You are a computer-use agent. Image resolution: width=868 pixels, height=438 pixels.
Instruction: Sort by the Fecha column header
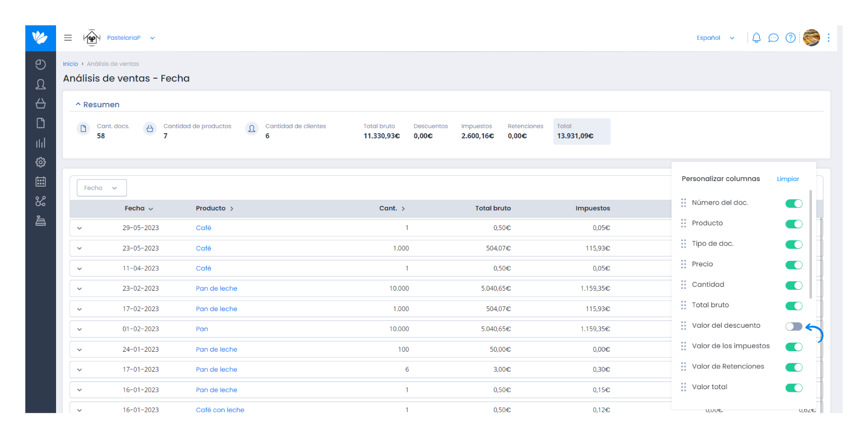(139, 208)
